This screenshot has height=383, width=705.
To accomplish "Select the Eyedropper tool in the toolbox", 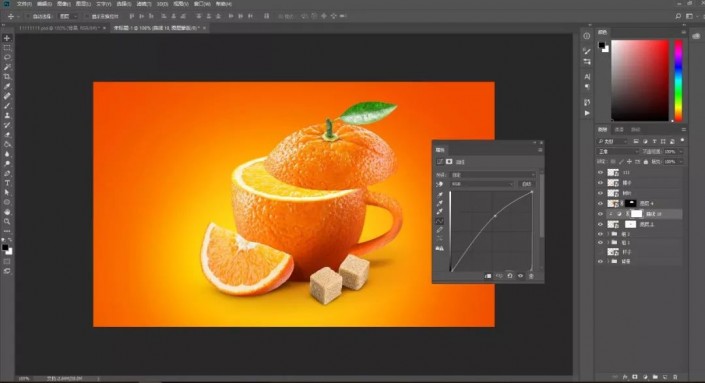I will 7,86.
